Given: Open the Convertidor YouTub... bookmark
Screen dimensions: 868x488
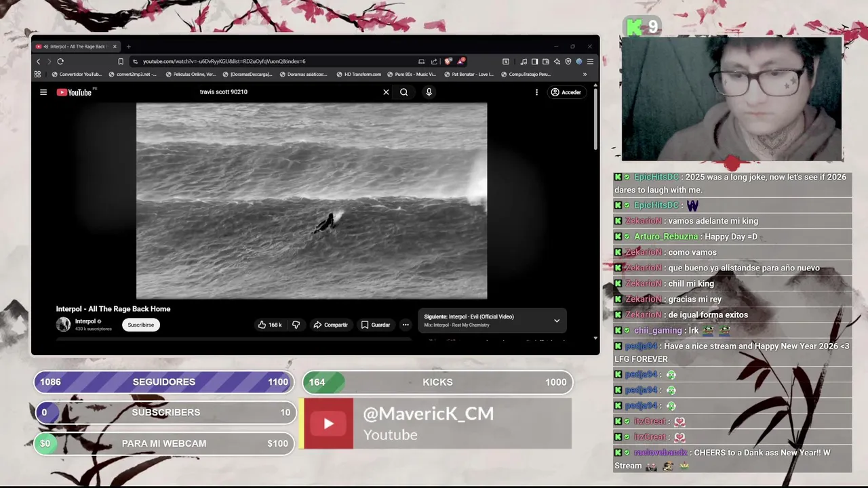Looking at the screenshot, I should [77, 75].
